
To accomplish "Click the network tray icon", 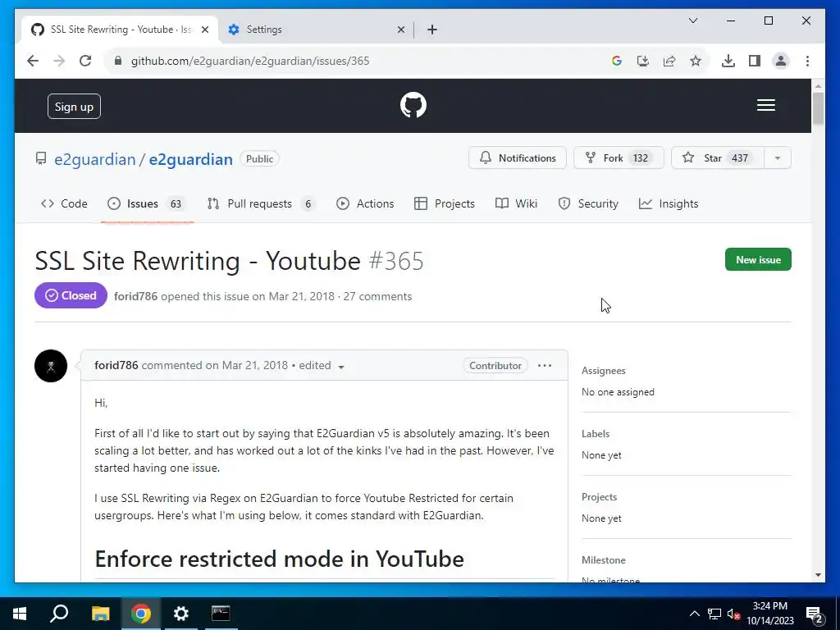I will point(714,614).
